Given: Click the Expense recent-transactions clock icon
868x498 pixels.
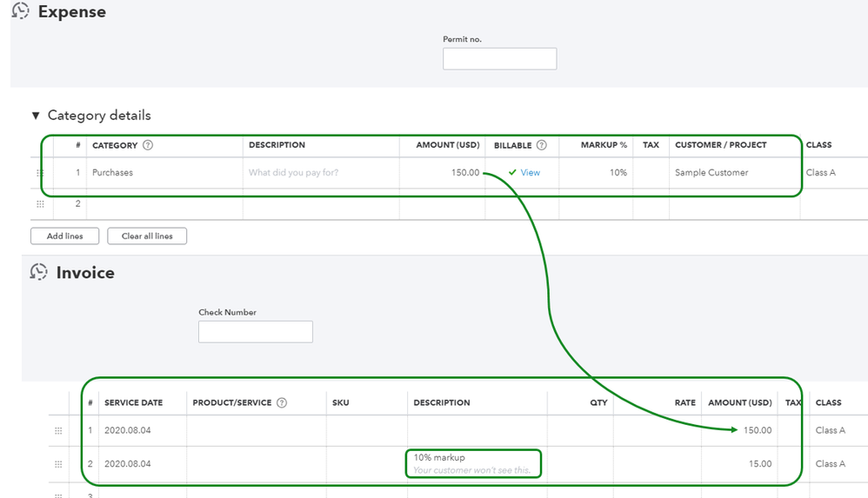Looking at the screenshot, I should (x=21, y=10).
